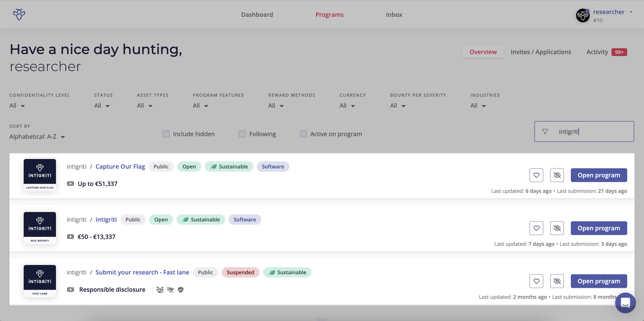The height and width of the screenshot is (321, 644).
Task: Click the money icon beside Up to €51,337
Action: click(x=71, y=184)
